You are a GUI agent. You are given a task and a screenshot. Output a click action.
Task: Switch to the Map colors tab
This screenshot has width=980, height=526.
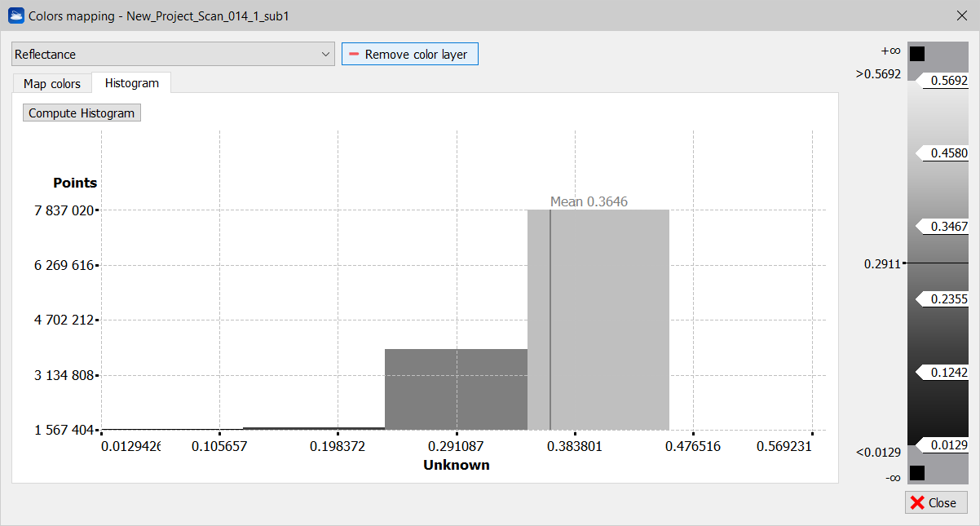[52, 83]
